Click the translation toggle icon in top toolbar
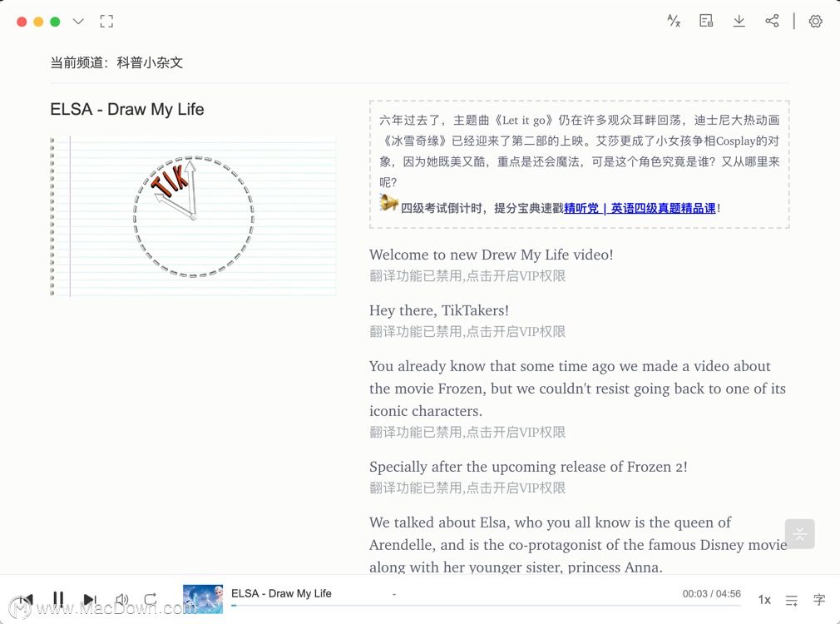Viewport: 840px width, 624px height. point(674,21)
